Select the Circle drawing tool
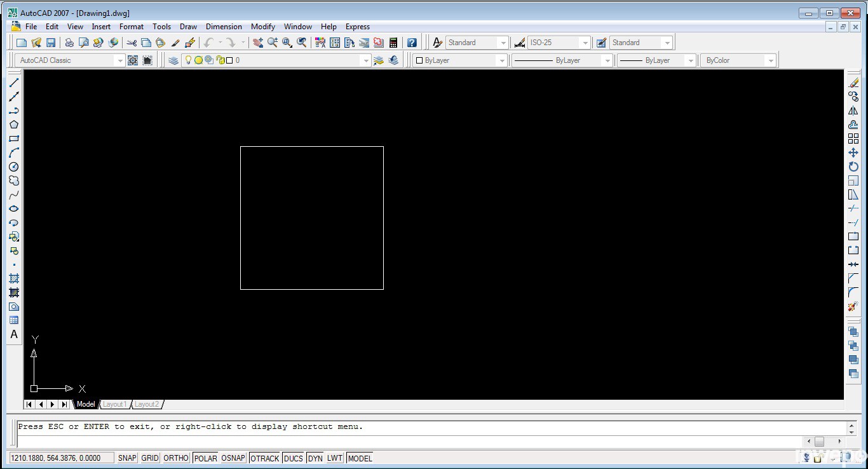This screenshot has height=469, width=868. pos(14,167)
